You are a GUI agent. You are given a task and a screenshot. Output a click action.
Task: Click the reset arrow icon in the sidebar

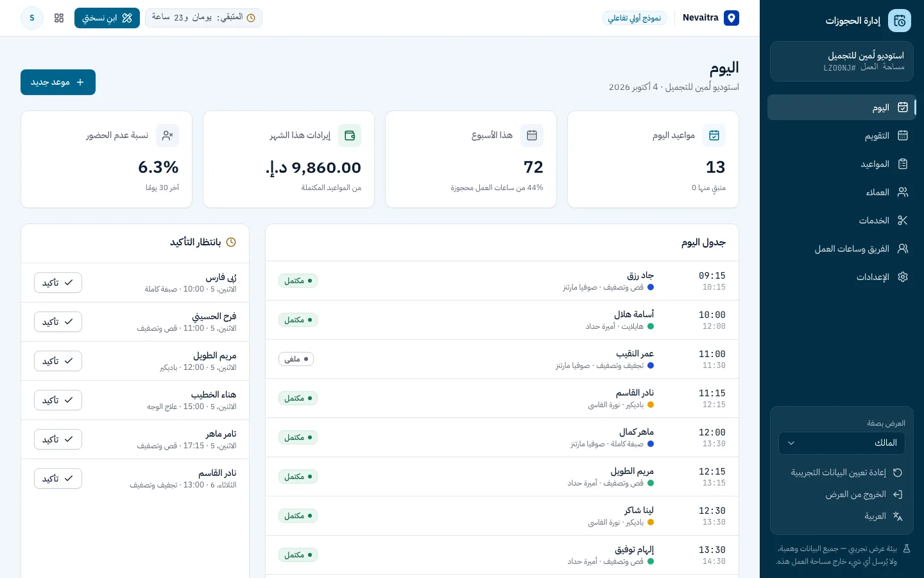coord(898,472)
